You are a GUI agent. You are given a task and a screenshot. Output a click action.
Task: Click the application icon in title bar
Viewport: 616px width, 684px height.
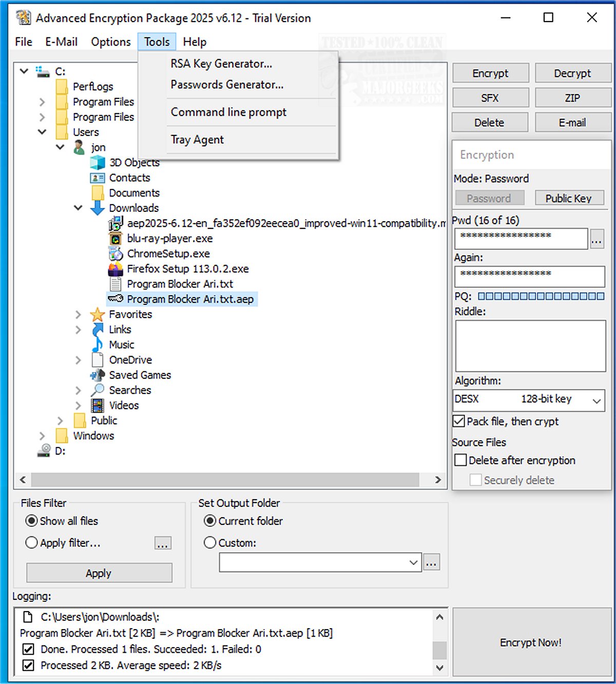click(23, 17)
